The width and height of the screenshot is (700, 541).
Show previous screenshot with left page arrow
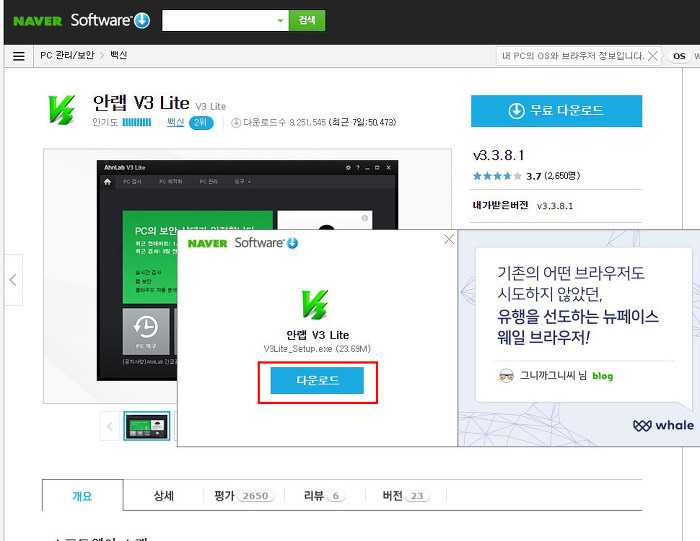pyautogui.click(x=13, y=280)
